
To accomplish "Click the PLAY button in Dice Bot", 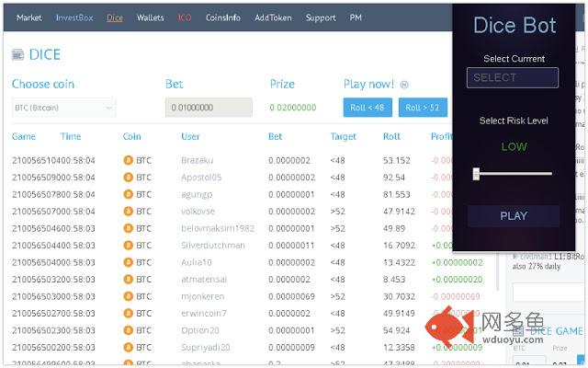I will tap(514, 216).
